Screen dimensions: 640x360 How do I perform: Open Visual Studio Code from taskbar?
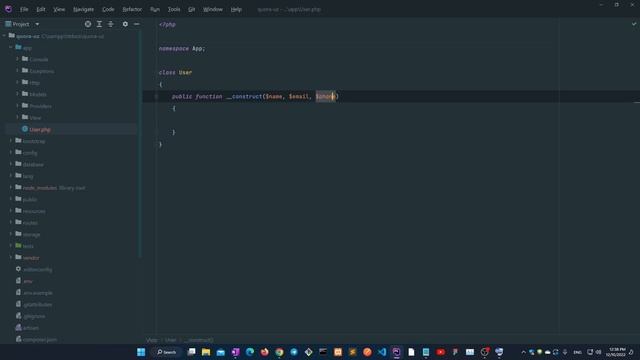(382, 352)
